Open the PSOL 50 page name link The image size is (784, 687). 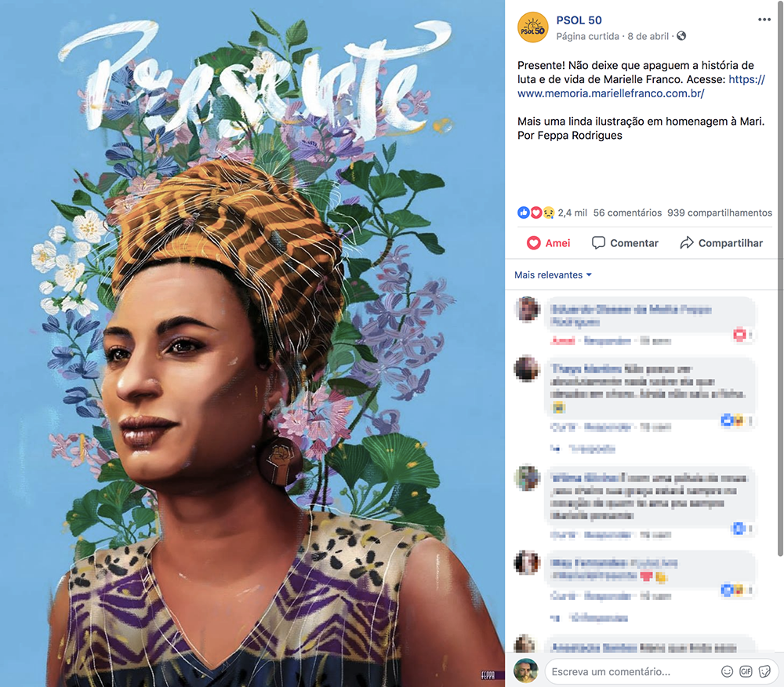pos(579,20)
